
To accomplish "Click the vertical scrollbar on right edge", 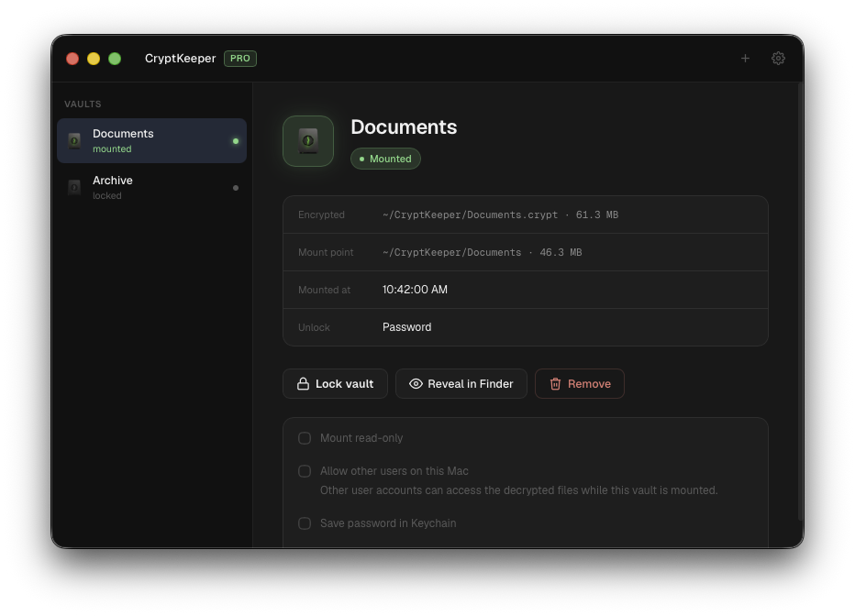I will click(800, 302).
